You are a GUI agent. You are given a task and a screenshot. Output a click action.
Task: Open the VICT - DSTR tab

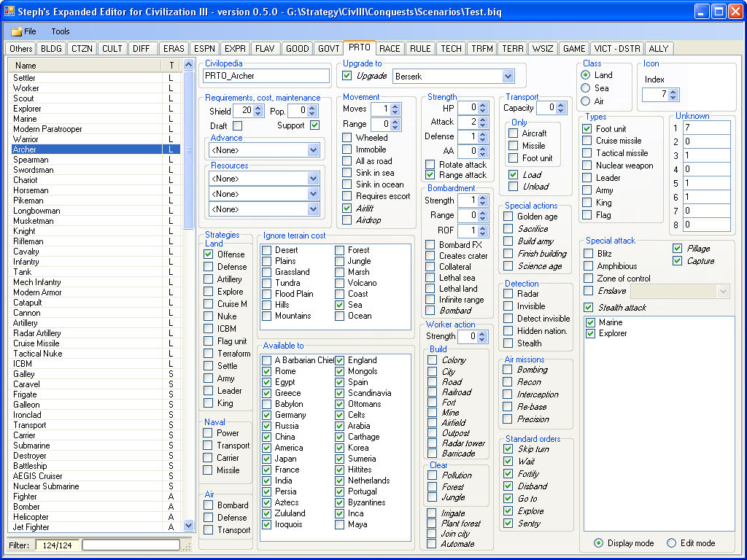(617, 49)
